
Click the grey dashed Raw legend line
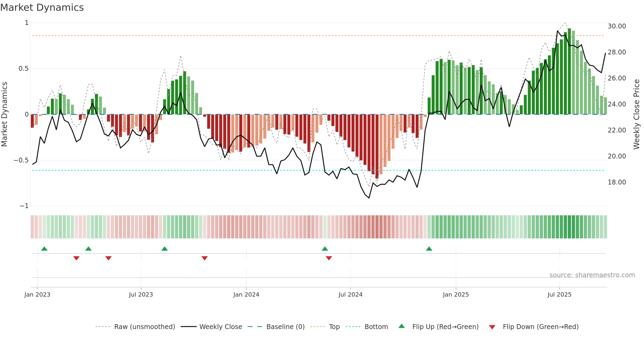coord(103,327)
